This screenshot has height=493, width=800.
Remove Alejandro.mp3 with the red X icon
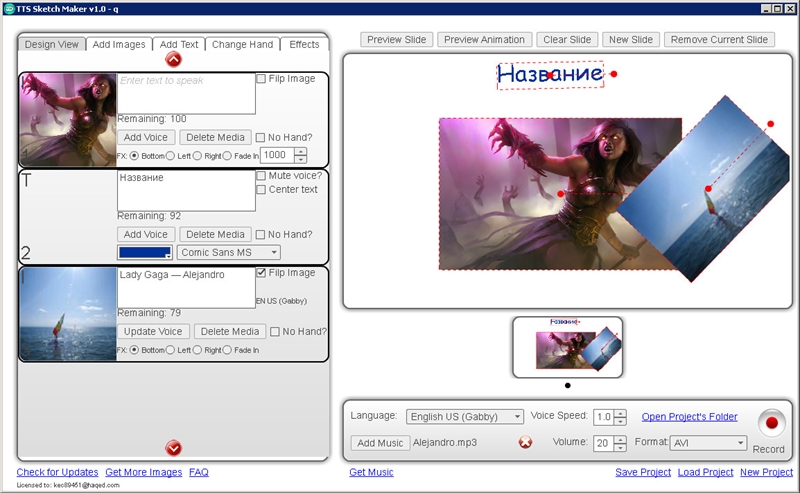[x=525, y=442]
